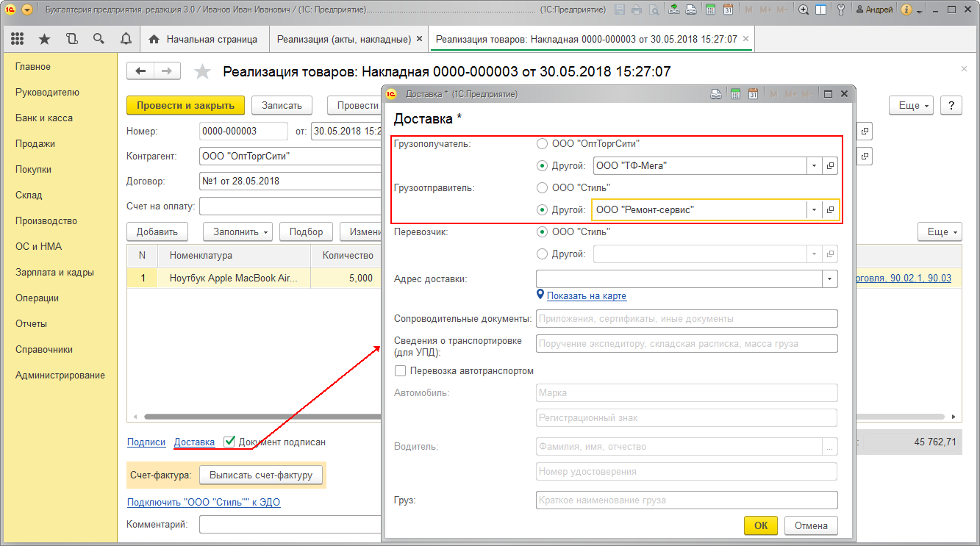Click the back navigation arrow

point(140,71)
